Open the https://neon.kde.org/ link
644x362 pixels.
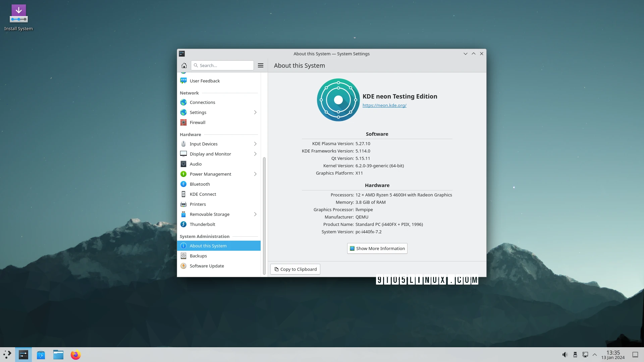coord(384,105)
